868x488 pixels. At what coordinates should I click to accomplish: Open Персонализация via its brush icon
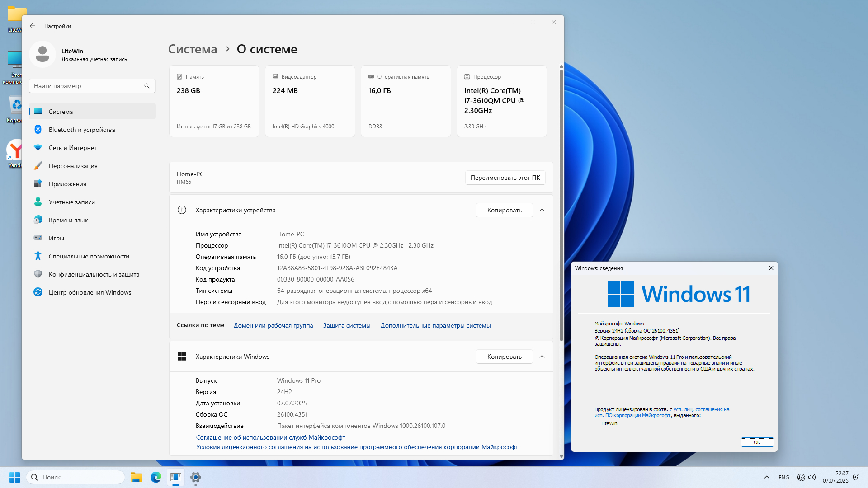(38, 166)
